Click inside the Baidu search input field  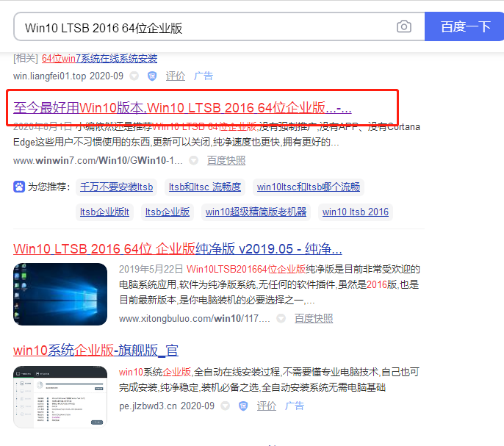[206, 27]
